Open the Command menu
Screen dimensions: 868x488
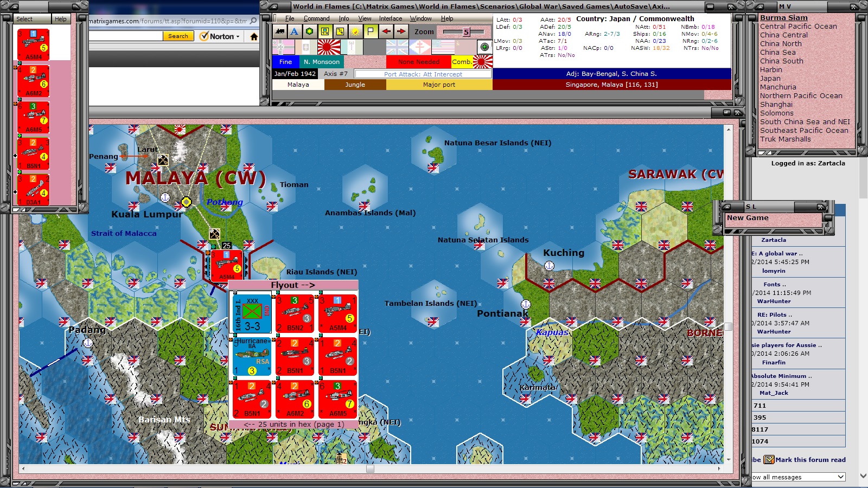tap(317, 18)
